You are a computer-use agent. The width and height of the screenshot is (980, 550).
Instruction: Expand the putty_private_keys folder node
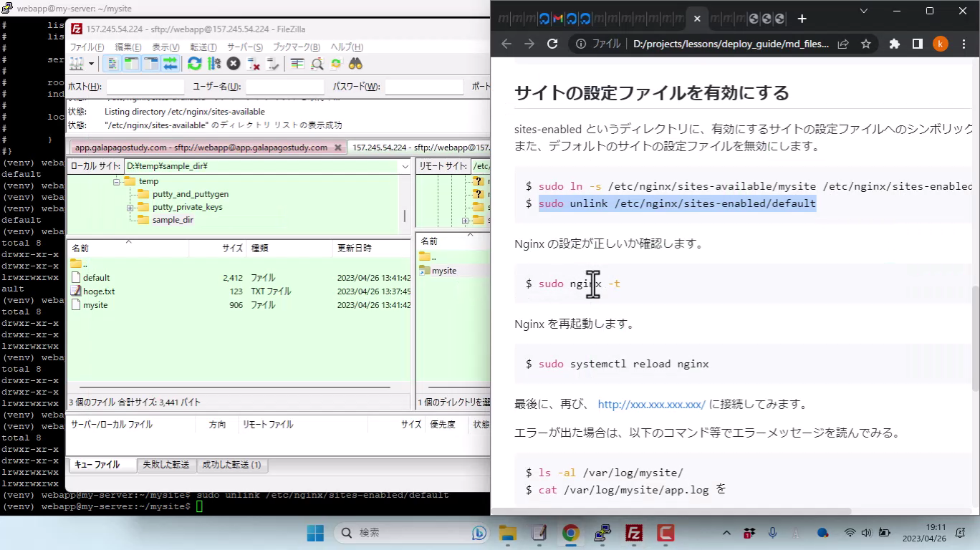pyautogui.click(x=130, y=208)
